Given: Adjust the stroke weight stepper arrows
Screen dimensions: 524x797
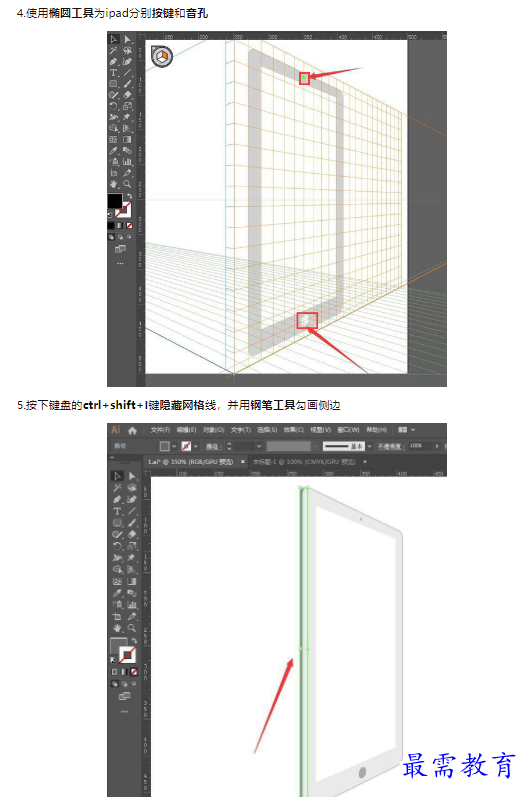Looking at the screenshot, I should [229, 446].
